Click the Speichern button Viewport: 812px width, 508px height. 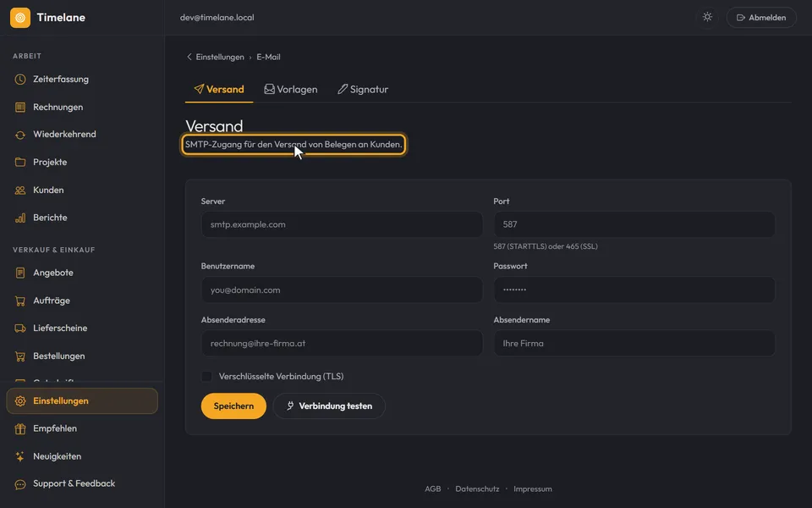[233, 406]
